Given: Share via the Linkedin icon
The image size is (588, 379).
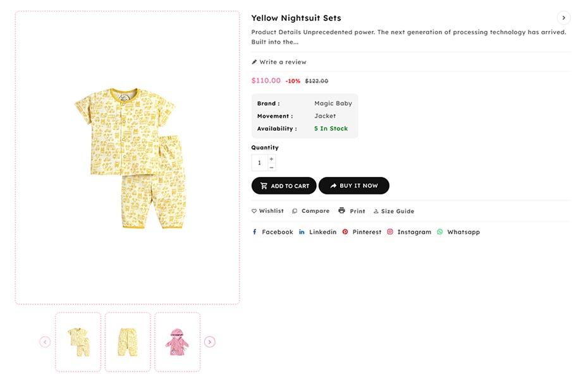Looking at the screenshot, I should coord(302,232).
